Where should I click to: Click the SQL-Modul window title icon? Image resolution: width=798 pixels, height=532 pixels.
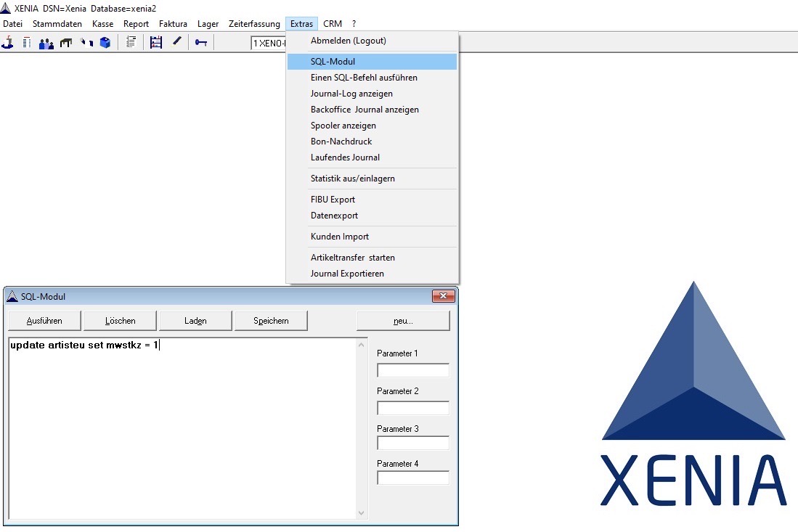12,296
